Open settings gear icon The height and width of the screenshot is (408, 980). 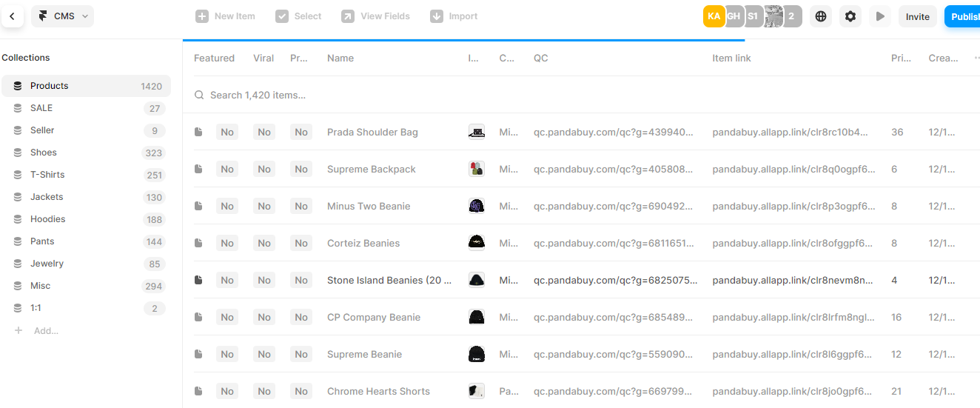click(850, 16)
